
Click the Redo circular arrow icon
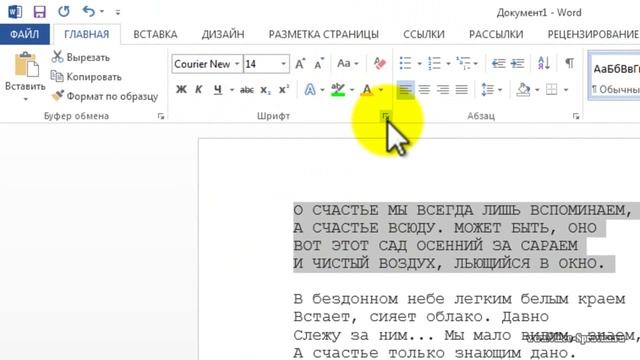click(64, 11)
